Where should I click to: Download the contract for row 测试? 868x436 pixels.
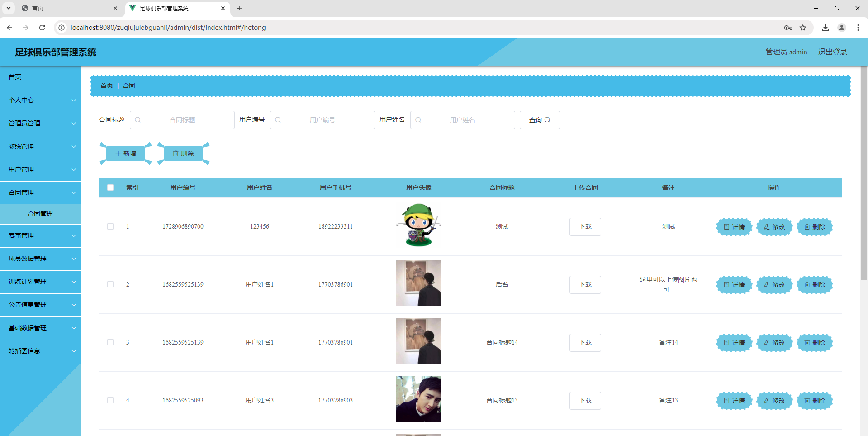pos(585,226)
